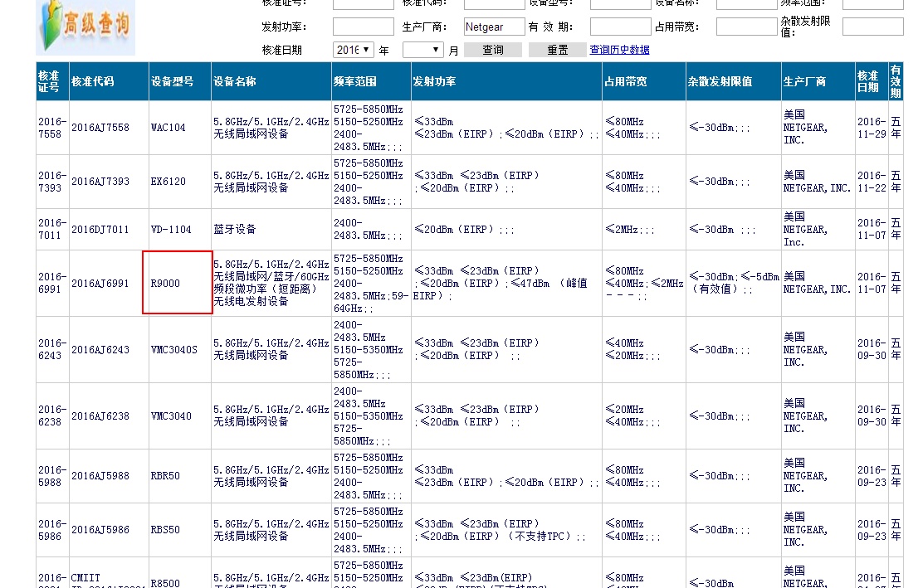
Task: Select approval code 2016AJ6991
Action: (100, 284)
